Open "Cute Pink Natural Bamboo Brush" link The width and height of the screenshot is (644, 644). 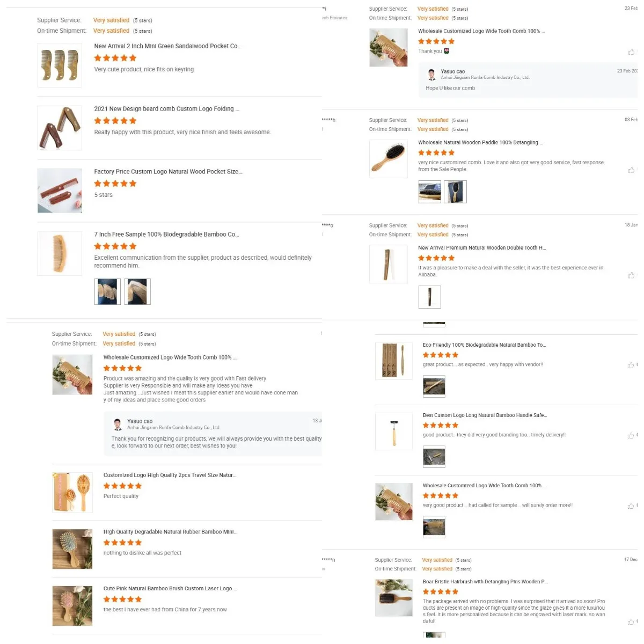coord(170,589)
